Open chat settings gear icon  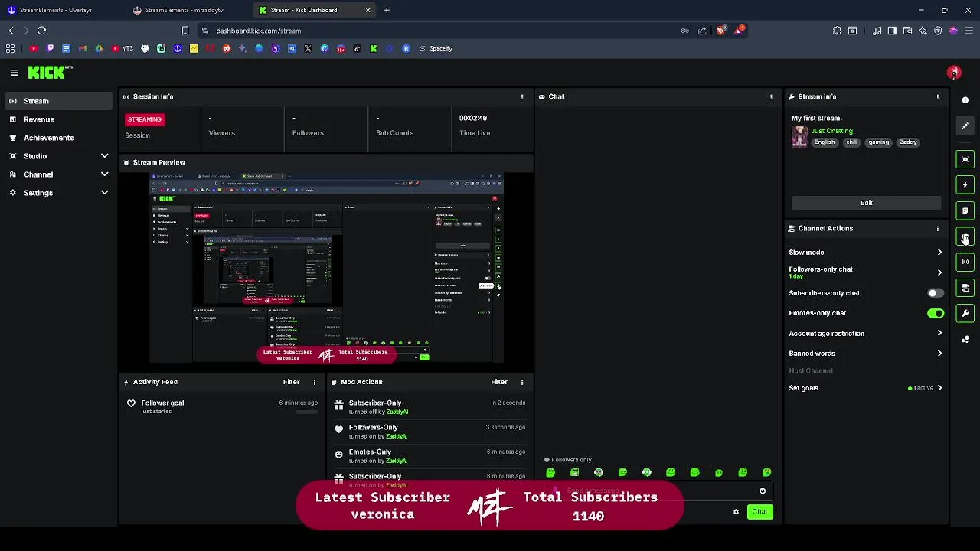(736, 512)
